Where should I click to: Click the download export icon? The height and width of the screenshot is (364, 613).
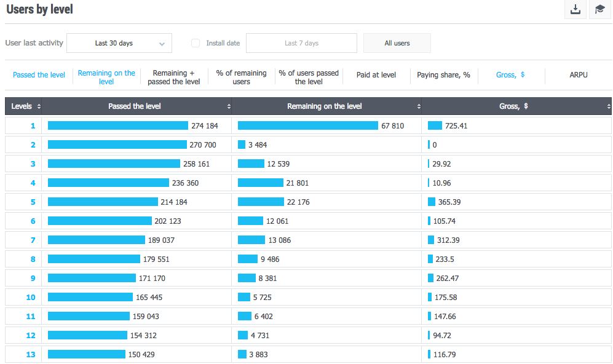tap(575, 10)
